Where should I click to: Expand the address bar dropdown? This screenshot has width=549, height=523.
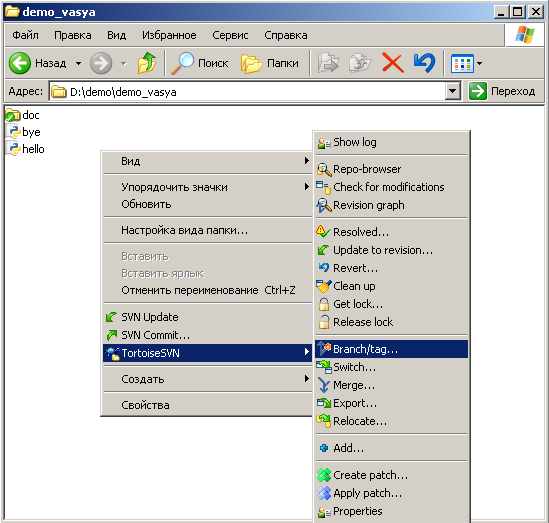click(453, 91)
